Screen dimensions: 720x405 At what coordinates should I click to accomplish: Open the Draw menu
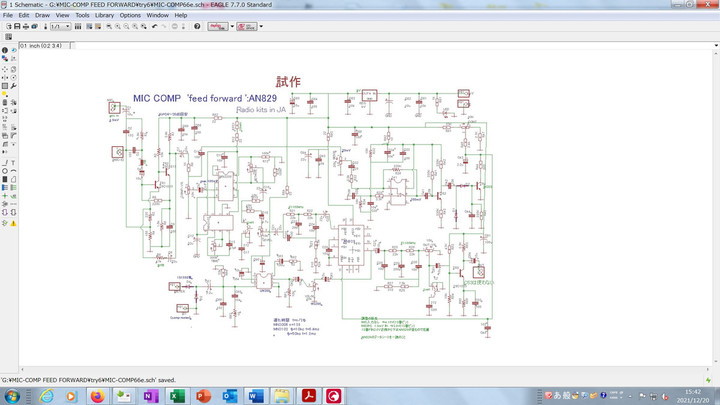42,16
